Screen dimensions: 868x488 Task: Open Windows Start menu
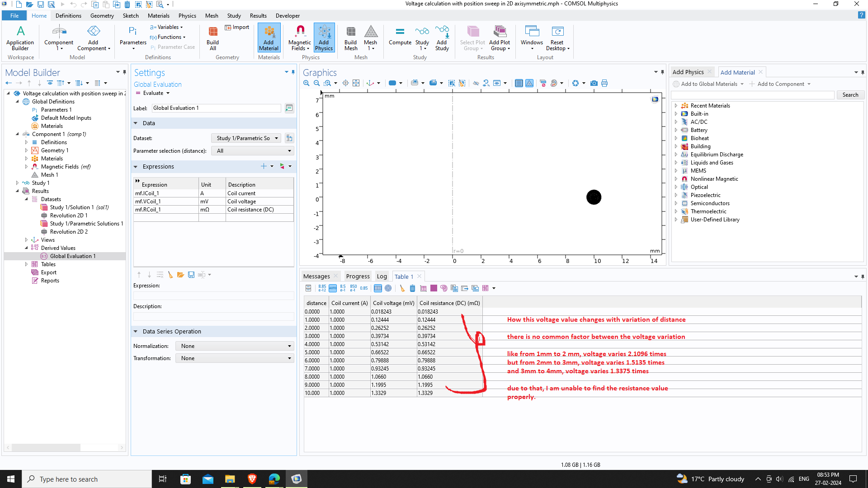tap(11, 479)
